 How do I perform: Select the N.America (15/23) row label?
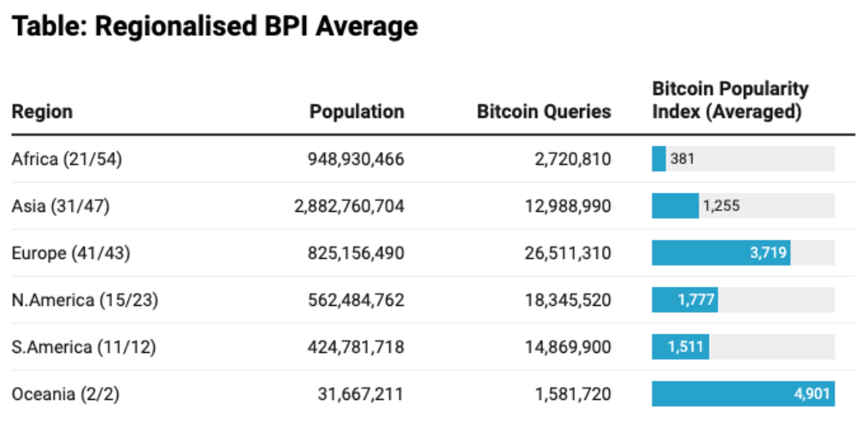click(x=85, y=300)
